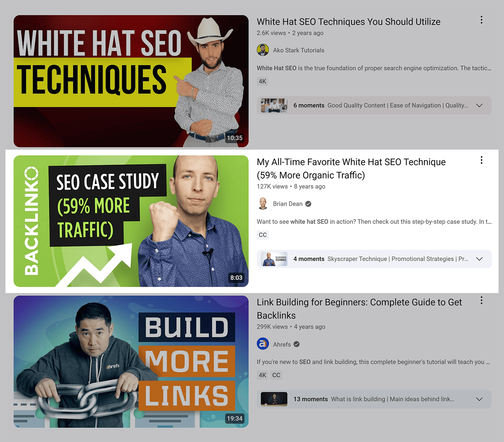Viewport: 504px width, 442px height.
Task: Play the White Hat SEO Techniques thumbnail
Action: [x=131, y=81]
